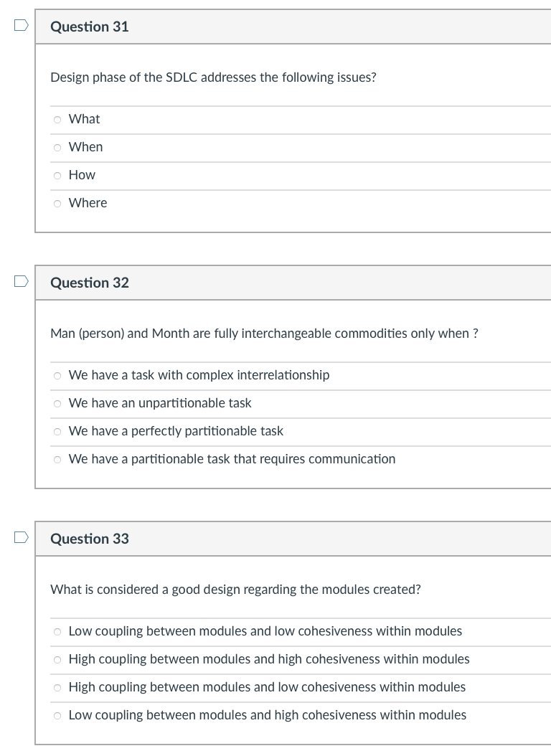Choose 'We have a perfectly partitionable task' option

[x=57, y=431]
